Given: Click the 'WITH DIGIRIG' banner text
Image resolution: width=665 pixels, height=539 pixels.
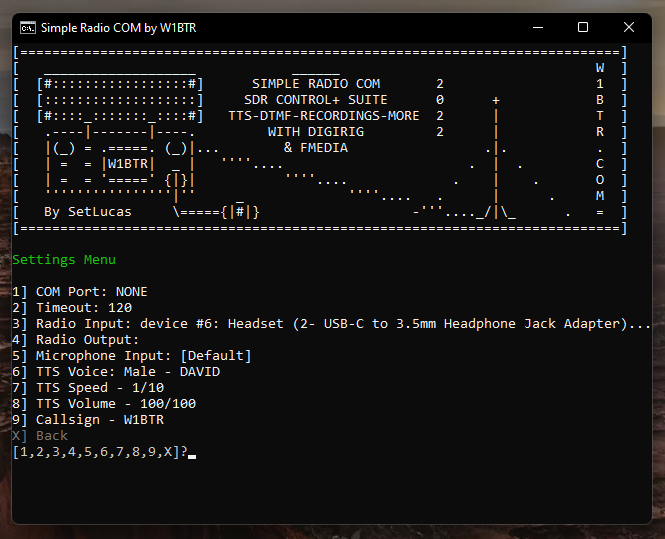Looking at the screenshot, I should point(316,132).
